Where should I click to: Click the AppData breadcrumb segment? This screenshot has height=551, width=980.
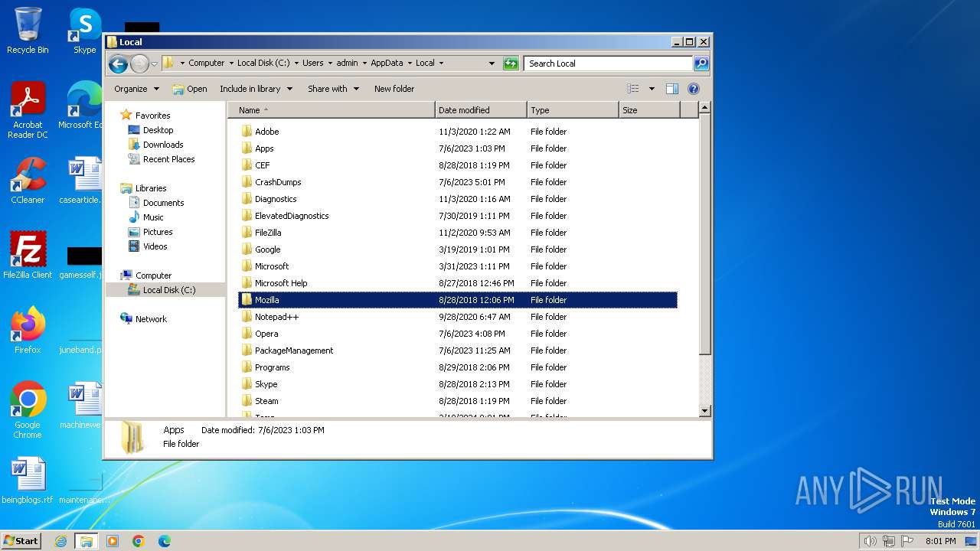(x=387, y=64)
